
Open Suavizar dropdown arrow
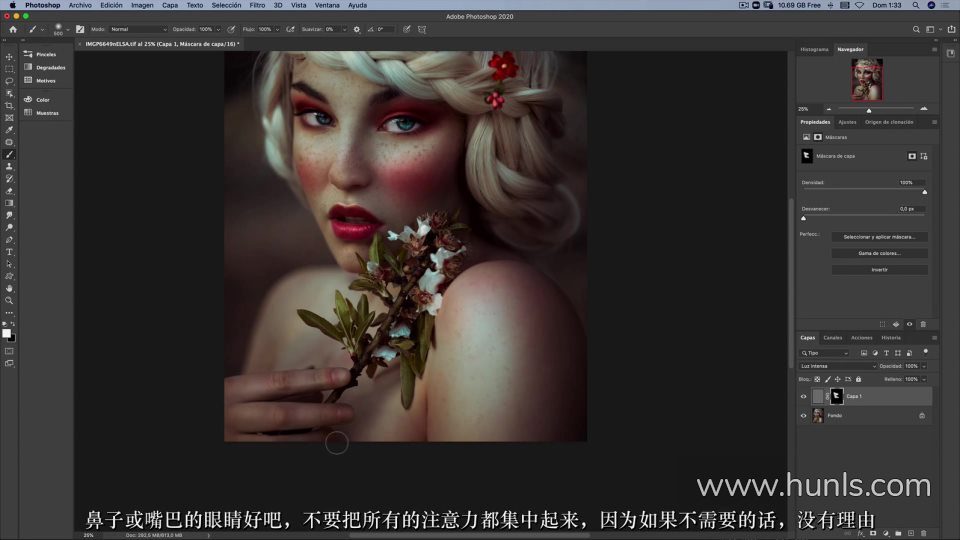pyautogui.click(x=344, y=29)
